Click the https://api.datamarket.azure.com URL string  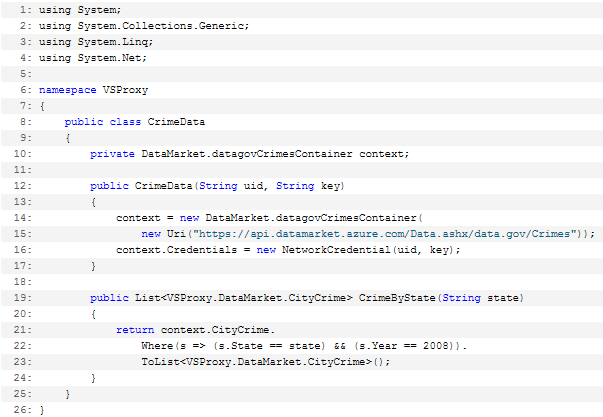(387, 234)
